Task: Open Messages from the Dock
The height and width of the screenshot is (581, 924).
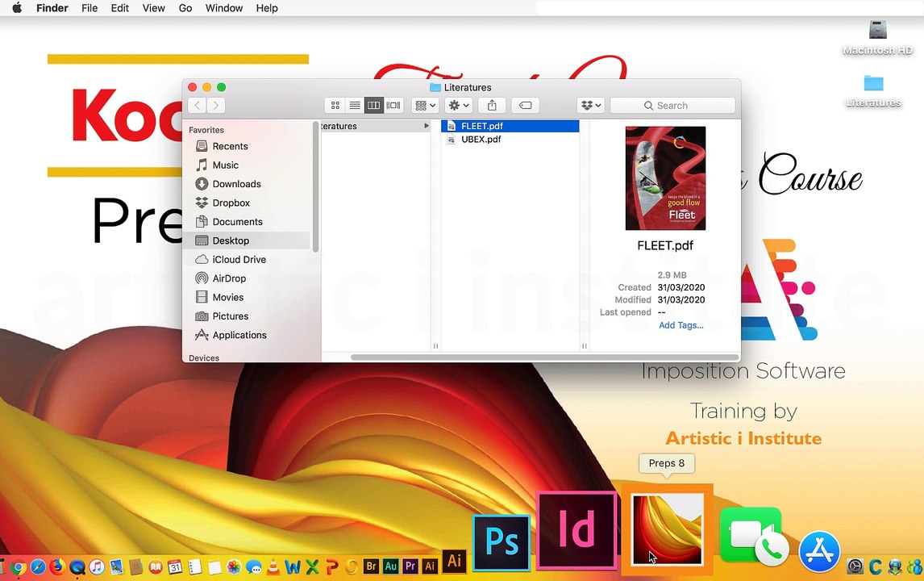Action: click(253, 566)
